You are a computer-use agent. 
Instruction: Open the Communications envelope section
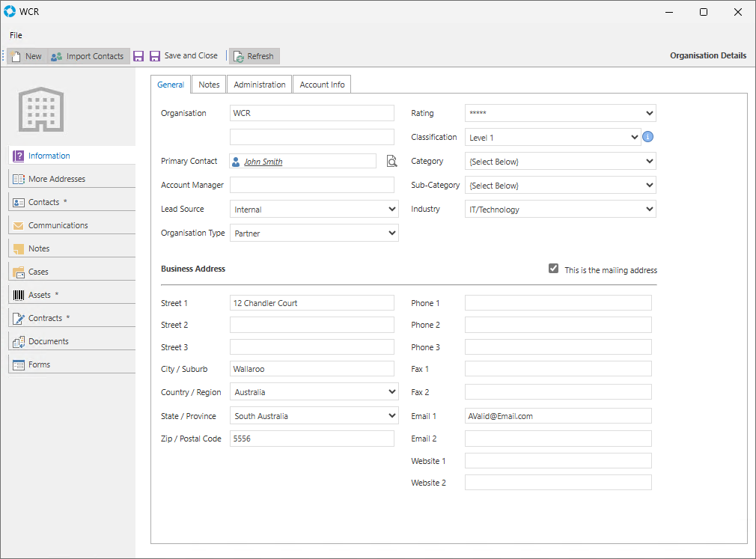click(x=58, y=225)
